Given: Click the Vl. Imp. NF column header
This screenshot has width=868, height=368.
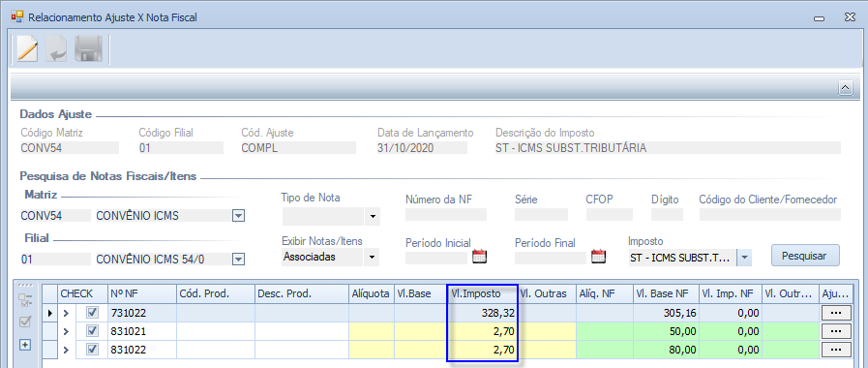Looking at the screenshot, I should [731, 293].
